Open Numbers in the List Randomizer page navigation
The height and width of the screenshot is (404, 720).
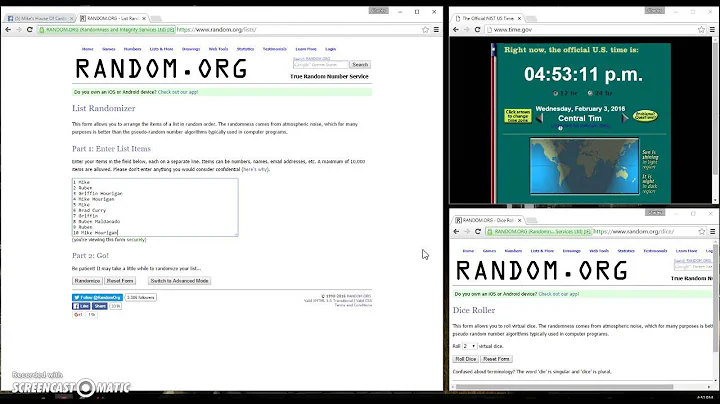click(x=132, y=49)
